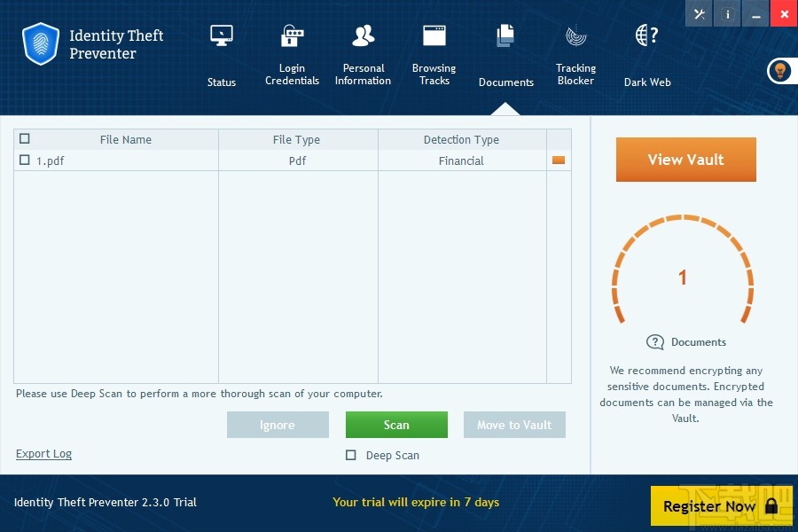Viewport: 798px width, 532px height.
Task: Click the lock icon on Register Now
Action: 771,505
